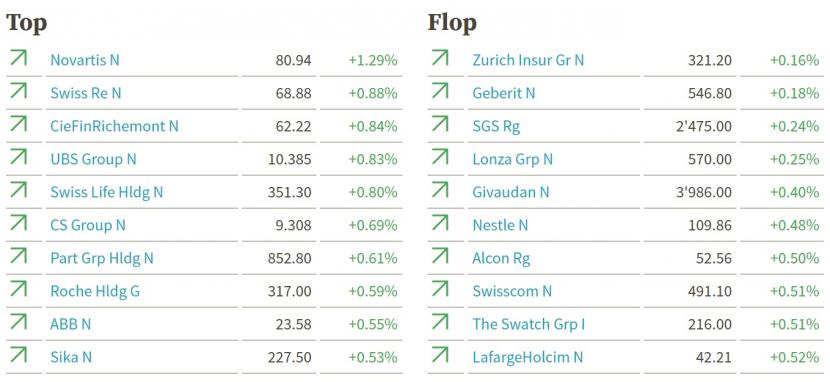Open the CS Group N stock page
Image resolution: width=830 pixels, height=382 pixels.
point(88,225)
